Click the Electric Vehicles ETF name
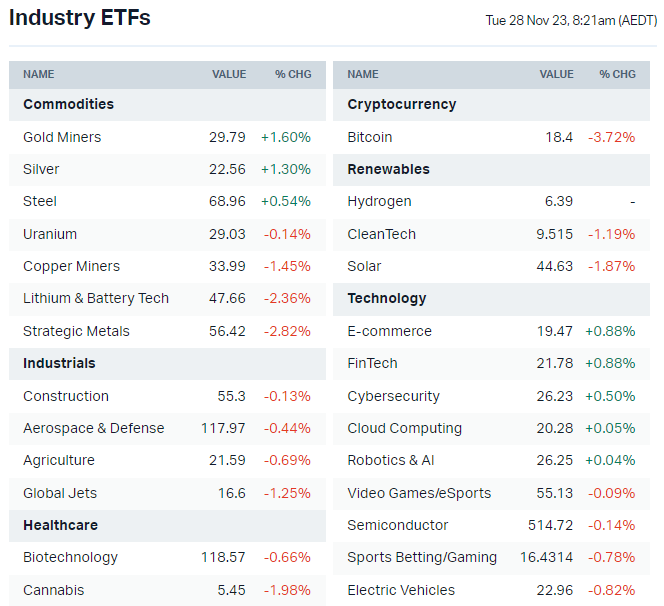This screenshot has width=664, height=606. tap(401, 590)
